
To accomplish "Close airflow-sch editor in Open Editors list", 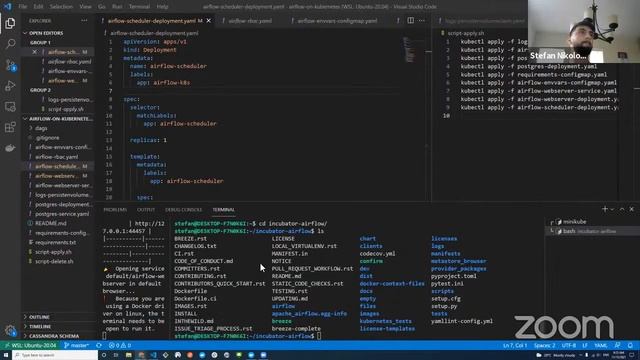I will (34, 52).
